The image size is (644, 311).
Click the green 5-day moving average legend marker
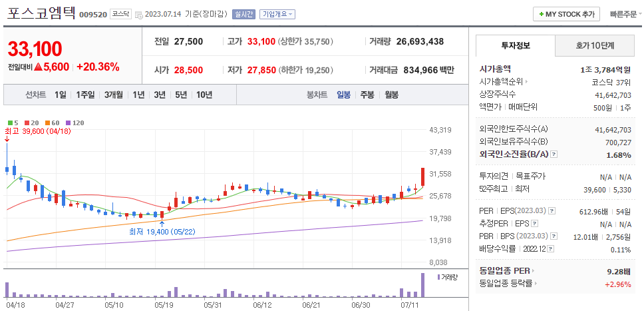[10, 123]
